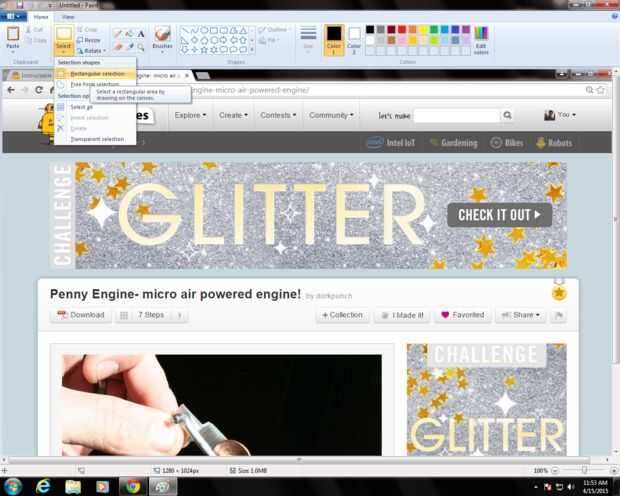Expand the Shapes gallery More arrow
620x496 pixels.
coord(252,50)
